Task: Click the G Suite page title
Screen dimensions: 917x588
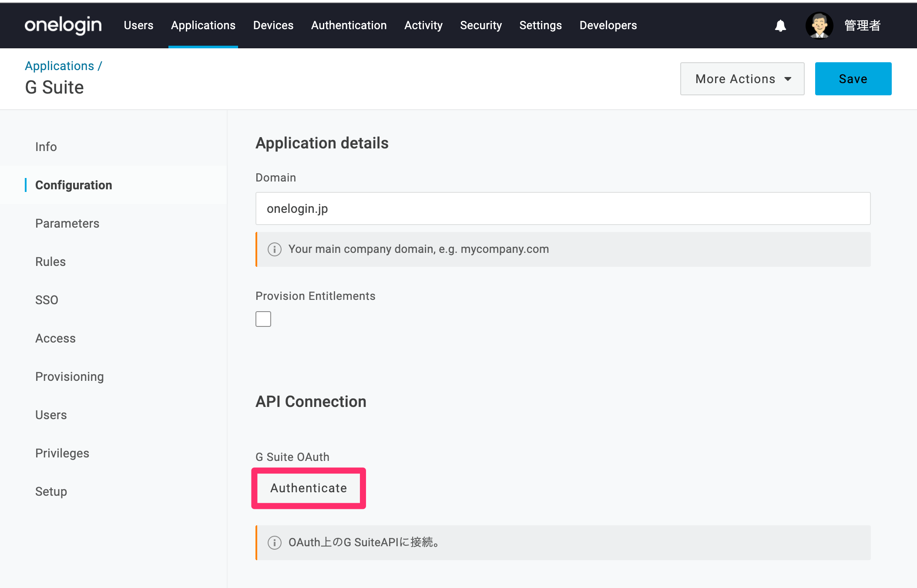Action: click(54, 87)
